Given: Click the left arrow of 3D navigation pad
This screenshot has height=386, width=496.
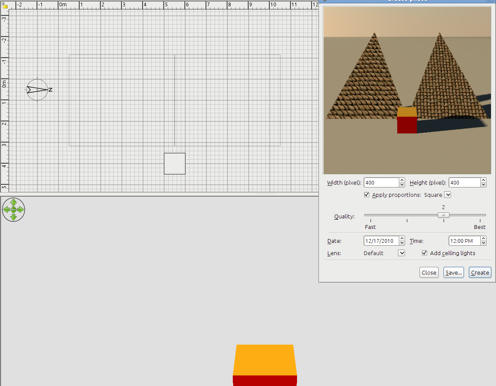Looking at the screenshot, I should [x=7, y=210].
